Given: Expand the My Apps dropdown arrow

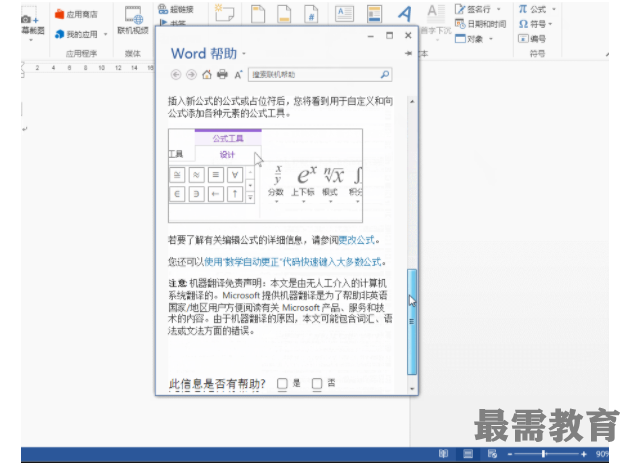Looking at the screenshot, I should tap(106, 34).
